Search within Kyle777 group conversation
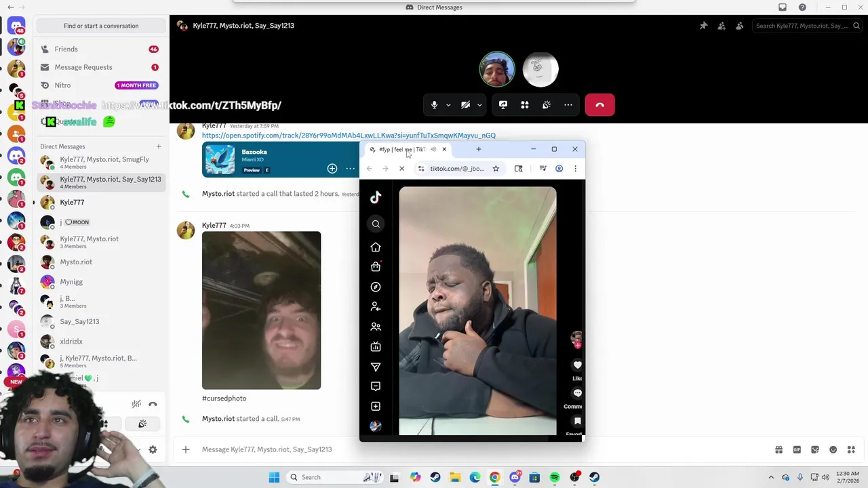 pos(806,26)
